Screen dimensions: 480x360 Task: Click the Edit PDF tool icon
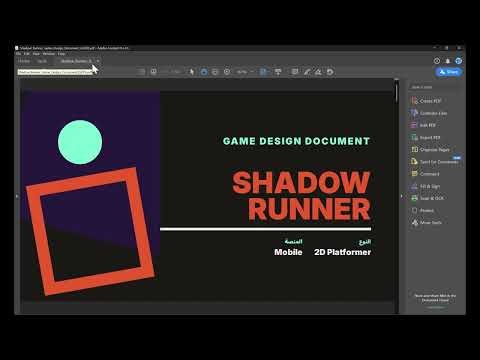click(414, 125)
